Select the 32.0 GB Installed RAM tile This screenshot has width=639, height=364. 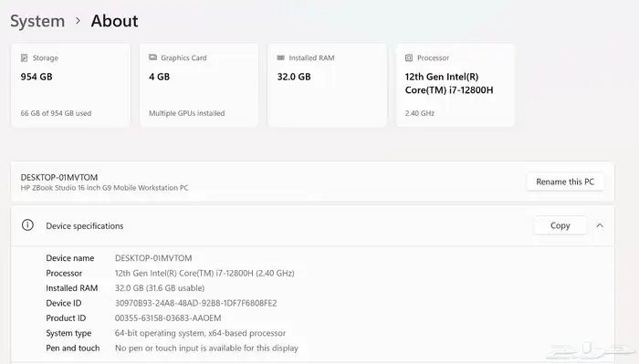[x=327, y=85]
